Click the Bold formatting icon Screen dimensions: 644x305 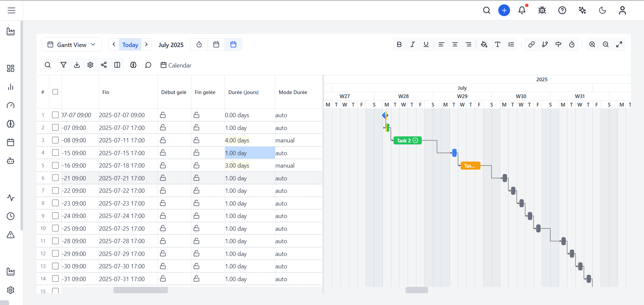click(x=399, y=44)
